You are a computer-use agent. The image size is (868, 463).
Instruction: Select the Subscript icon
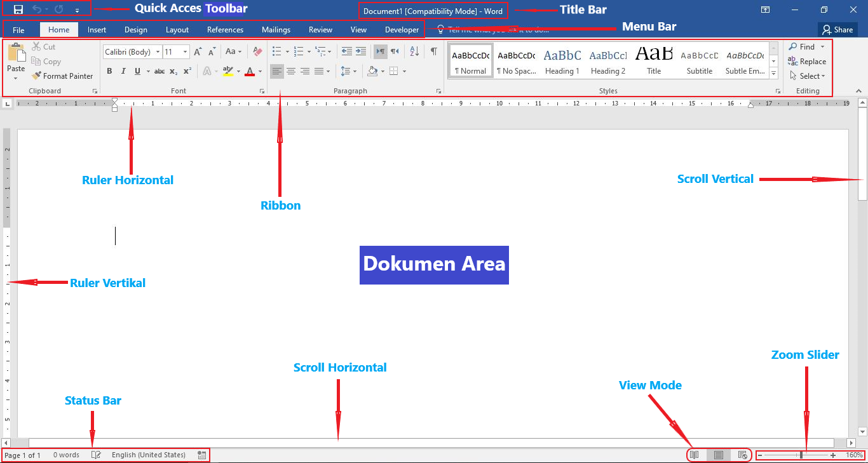(x=172, y=70)
